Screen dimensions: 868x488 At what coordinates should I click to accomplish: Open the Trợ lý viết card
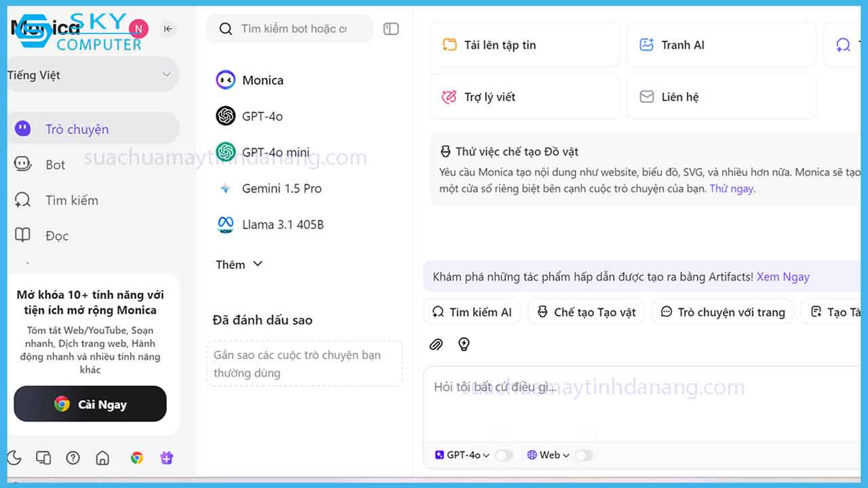[x=524, y=96]
